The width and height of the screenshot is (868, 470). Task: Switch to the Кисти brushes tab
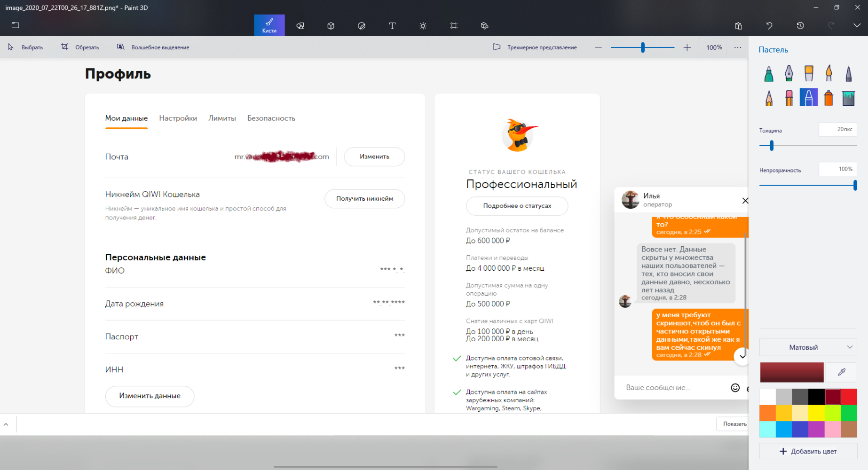point(269,25)
